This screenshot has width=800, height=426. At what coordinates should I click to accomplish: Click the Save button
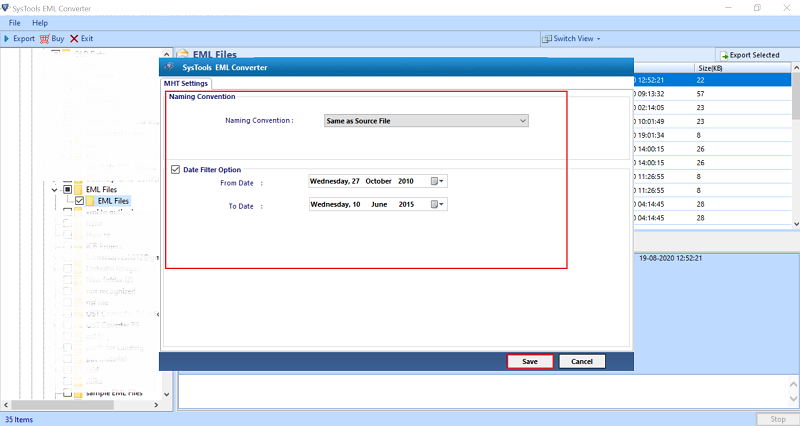[530, 361]
